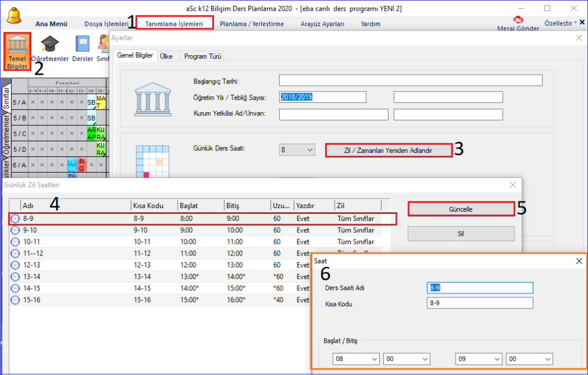
Task: Open Planlama / Yerleştirme menu
Action: 252,24
